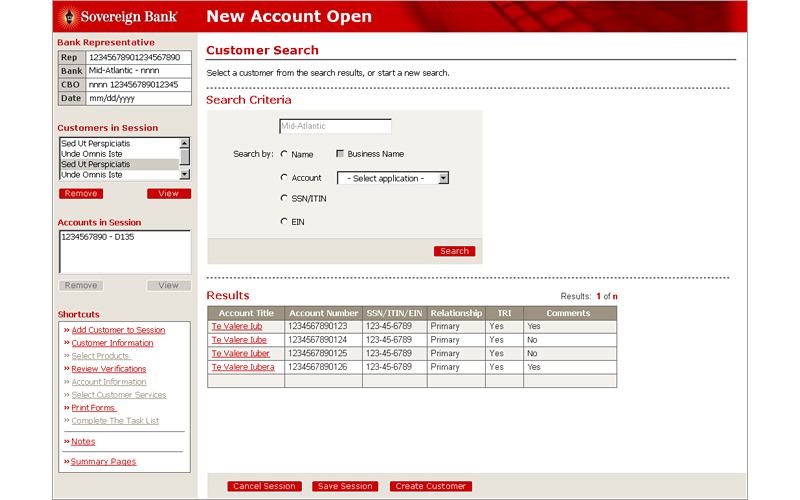Go to Customer Information shortcut
This screenshot has width=800, height=500.
click(112, 343)
